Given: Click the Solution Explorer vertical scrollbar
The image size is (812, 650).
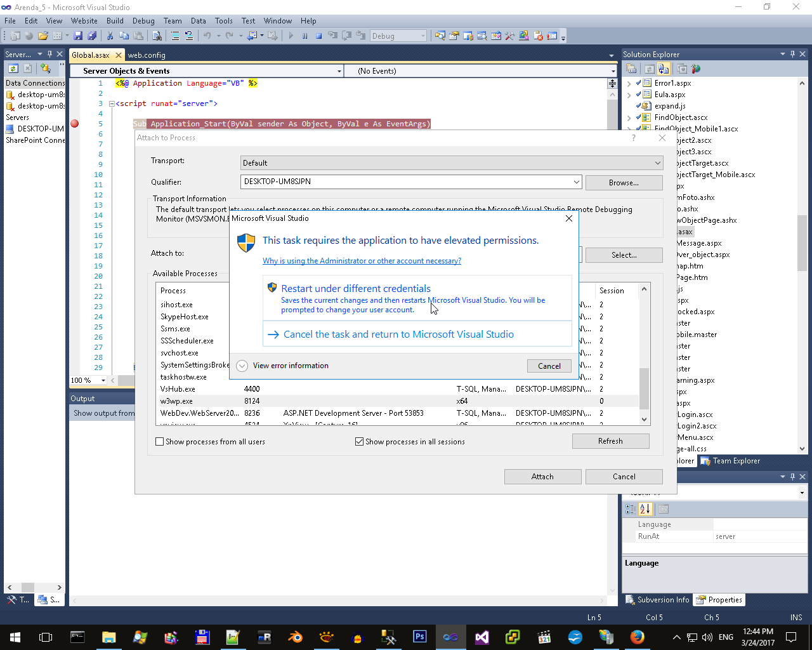Looking at the screenshot, I should [802, 265].
